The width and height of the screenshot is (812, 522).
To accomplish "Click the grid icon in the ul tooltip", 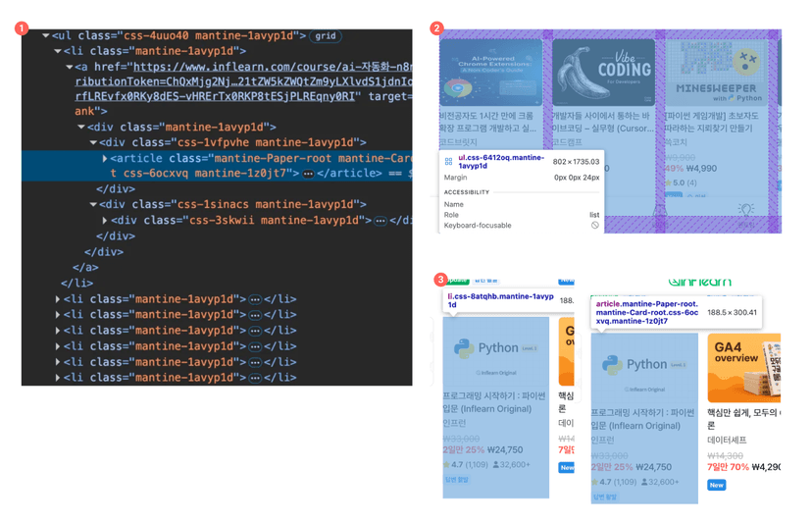I will click(x=448, y=162).
